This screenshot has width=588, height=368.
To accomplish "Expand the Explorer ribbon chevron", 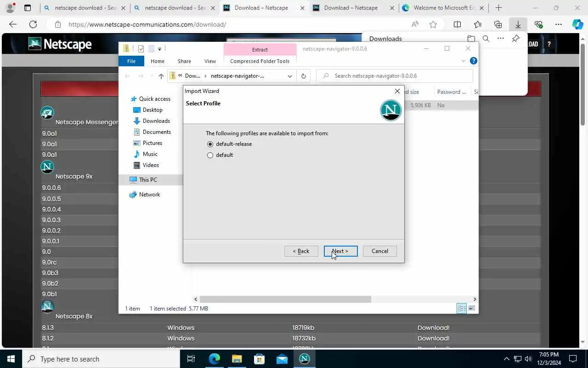I will [463, 61].
